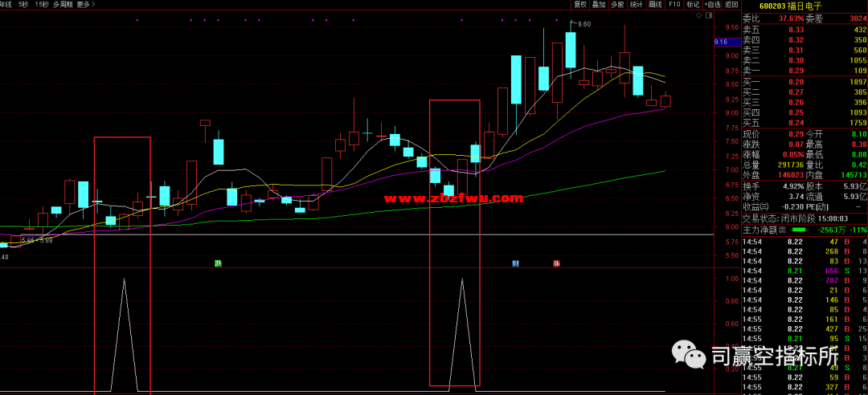Click the 14:54 trade row with volume 707
This screenshot has width=868, height=395.
805,280
